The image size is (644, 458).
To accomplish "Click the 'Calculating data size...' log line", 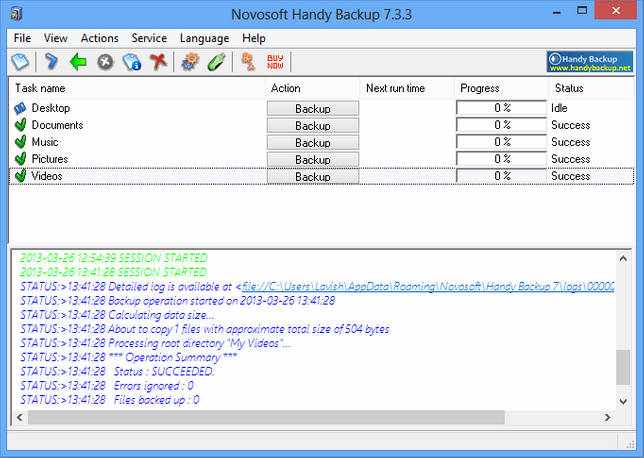I will [117, 315].
